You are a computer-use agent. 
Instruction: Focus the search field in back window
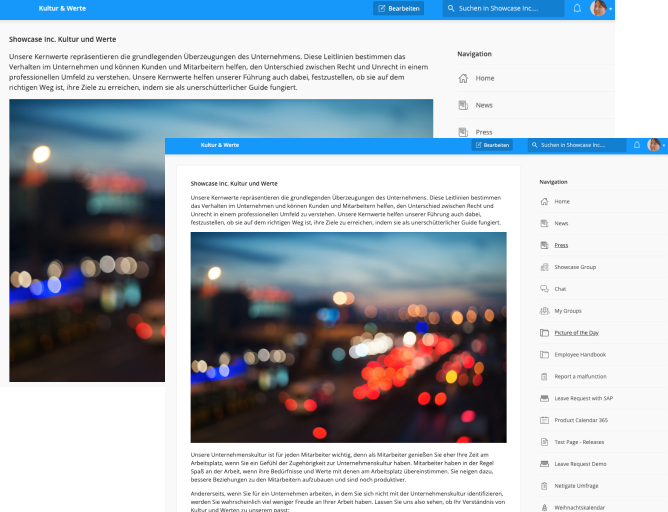tap(504, 8)
